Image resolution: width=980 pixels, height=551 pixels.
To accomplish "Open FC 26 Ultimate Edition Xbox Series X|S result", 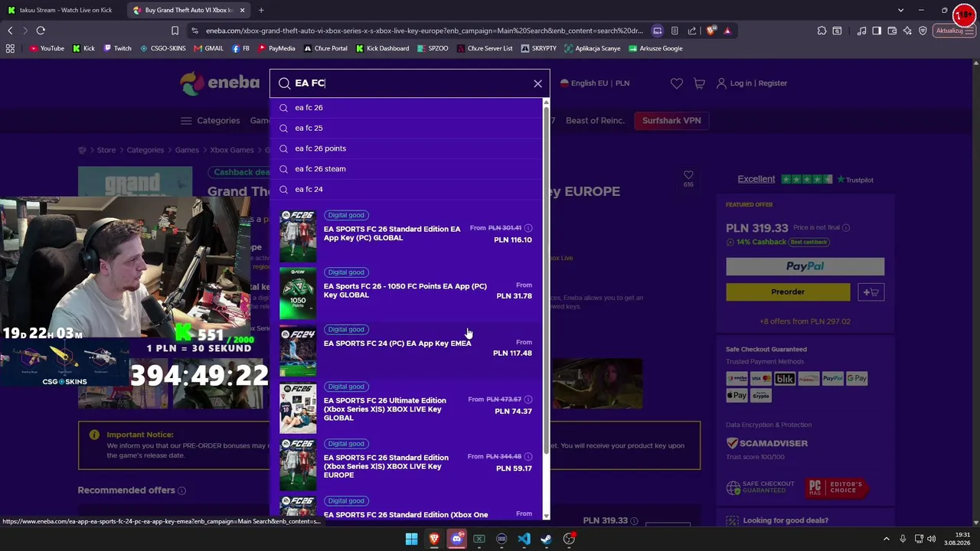I will [x=407, y=406].
